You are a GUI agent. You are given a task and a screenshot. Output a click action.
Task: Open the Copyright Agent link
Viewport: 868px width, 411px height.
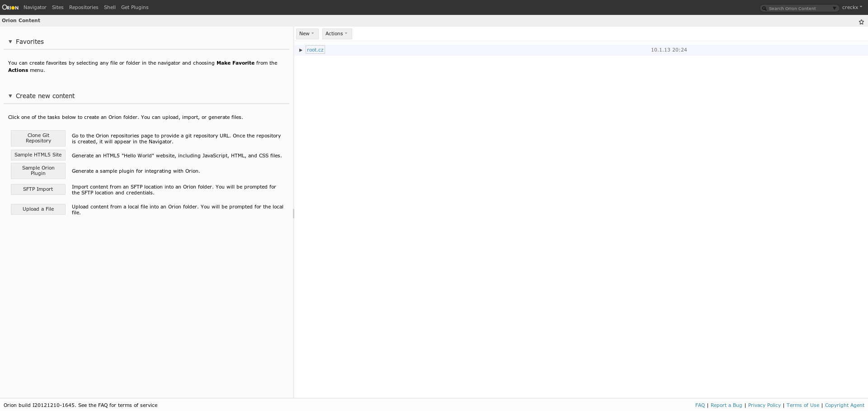pos(844,405)
